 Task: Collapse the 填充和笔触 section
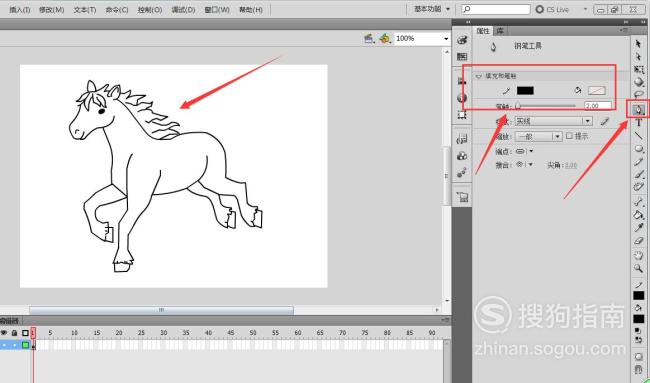[x=479, y=76]
